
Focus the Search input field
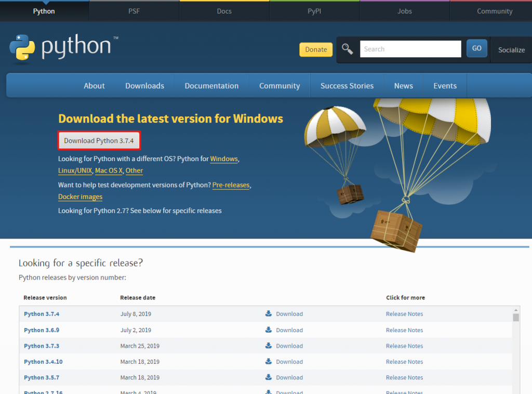(410, 49)
